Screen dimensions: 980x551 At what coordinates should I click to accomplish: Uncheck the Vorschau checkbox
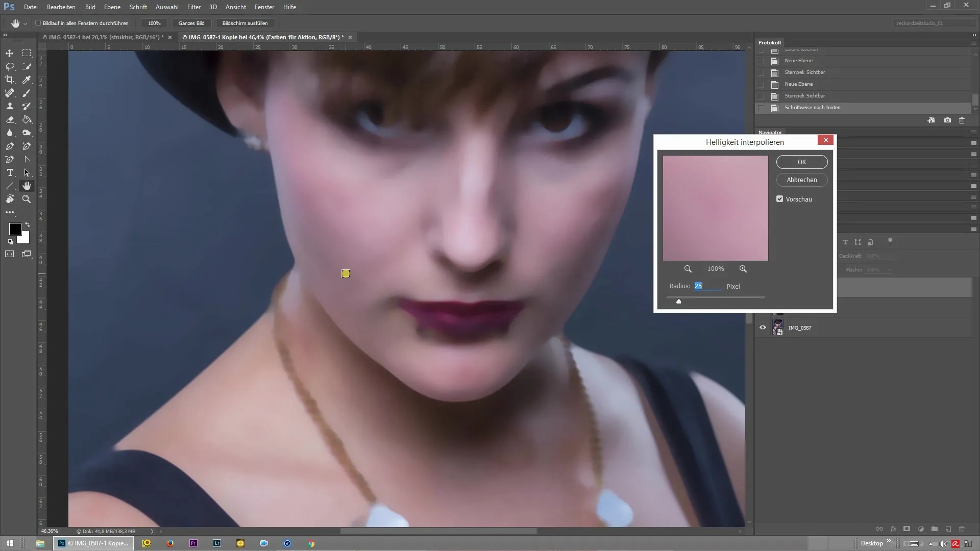pos(779,199)
